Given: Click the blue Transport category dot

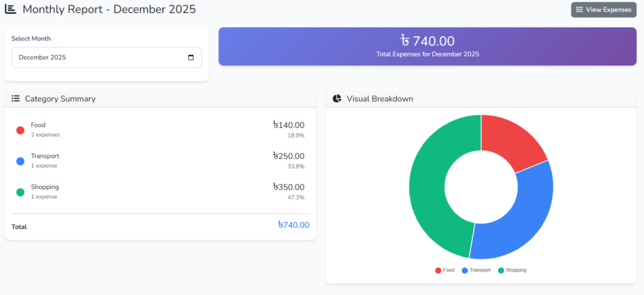Looking at the screenshot, I should (20, 161).
